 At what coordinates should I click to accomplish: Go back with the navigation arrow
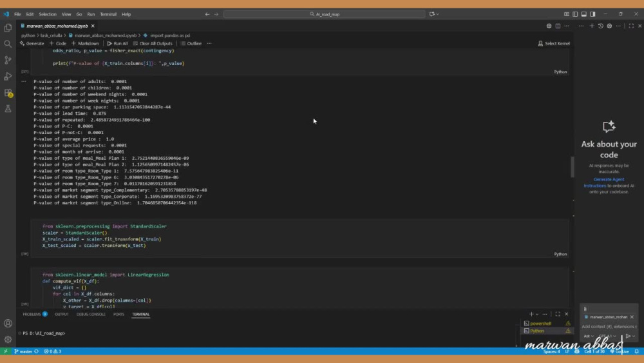coord(207,14)
